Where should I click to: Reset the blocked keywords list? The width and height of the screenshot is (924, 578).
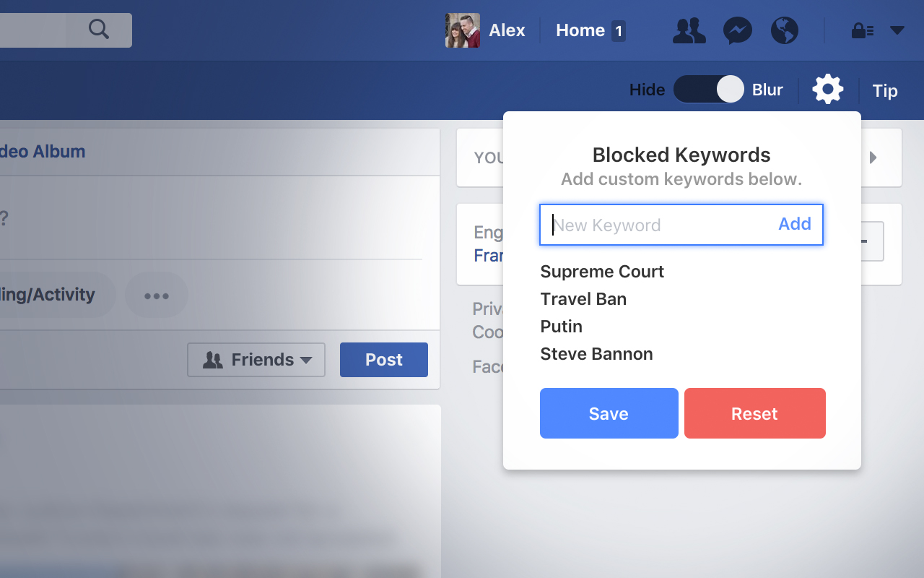755,413
